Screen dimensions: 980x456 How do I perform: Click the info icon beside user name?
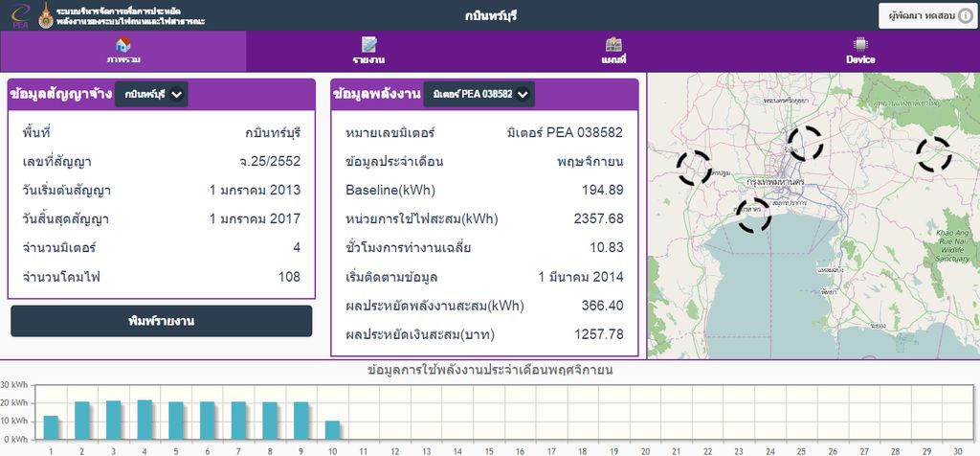(966, 16)
